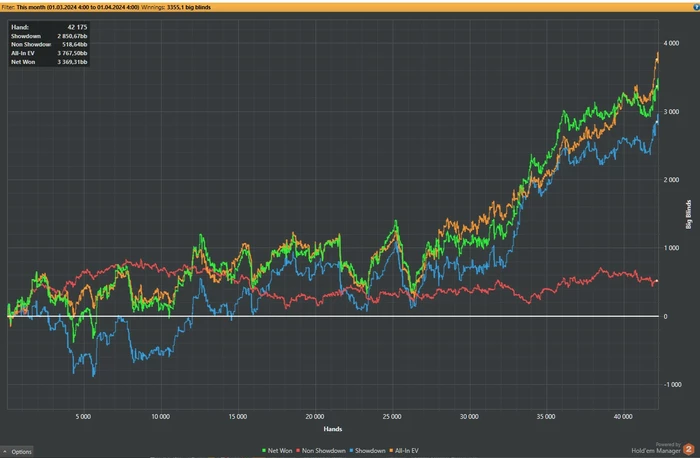The height and width of the screenshot is (458, 700).
Task: Click the 5 000 x-axis label
Action: click(x=83, y=416)
